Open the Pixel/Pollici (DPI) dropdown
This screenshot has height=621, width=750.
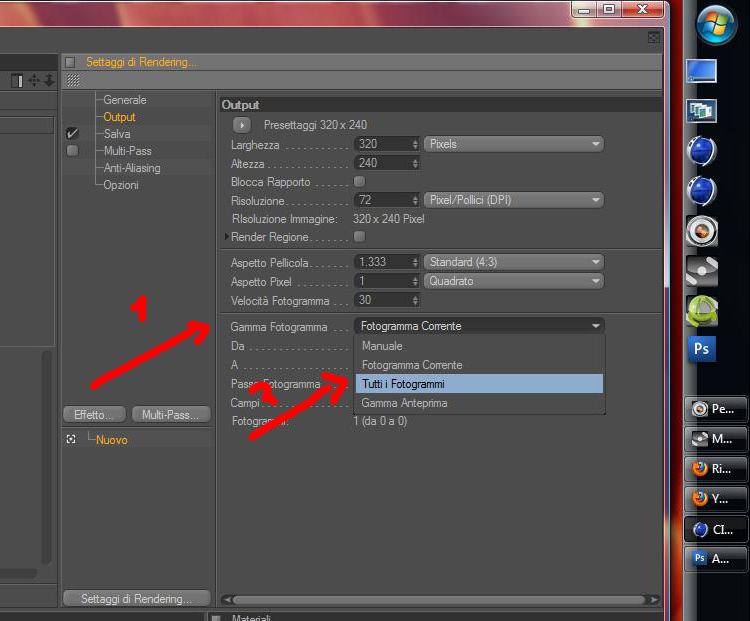(513, 200)
